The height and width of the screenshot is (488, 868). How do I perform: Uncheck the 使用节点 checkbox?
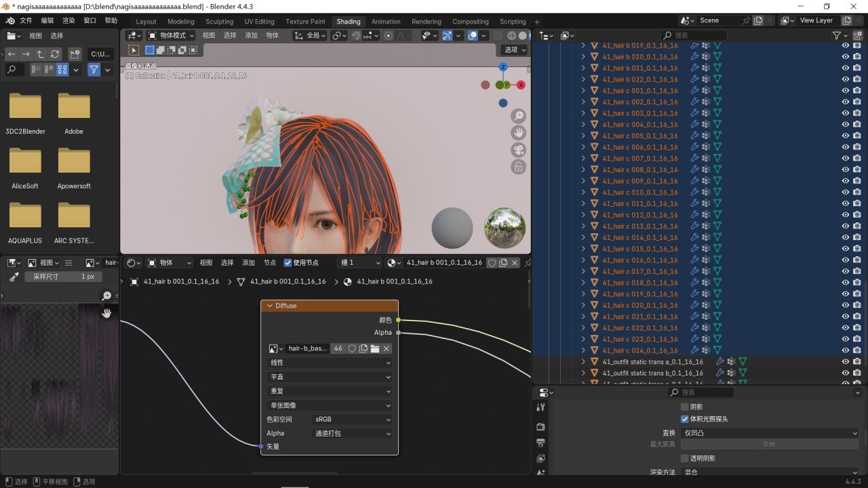click(x=288, y=263)
